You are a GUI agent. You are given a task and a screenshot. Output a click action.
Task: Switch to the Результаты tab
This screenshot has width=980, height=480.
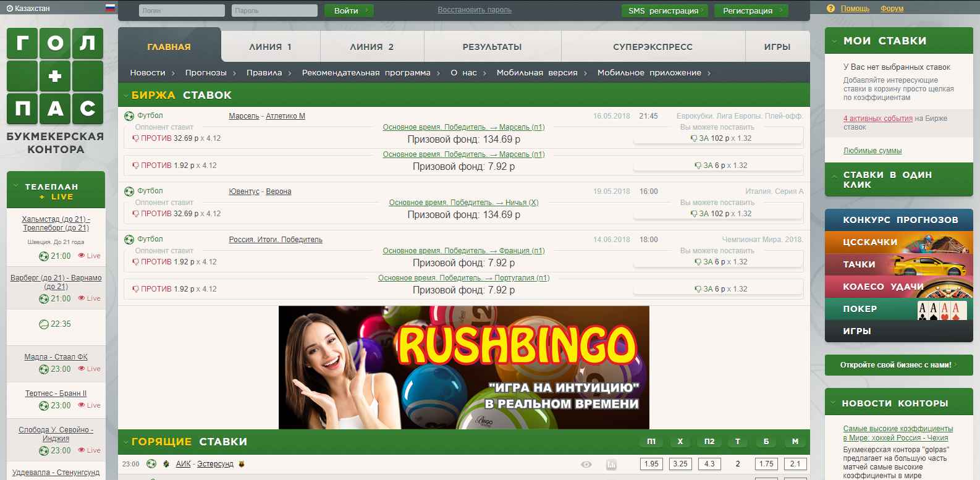click(x=492, y=47)
